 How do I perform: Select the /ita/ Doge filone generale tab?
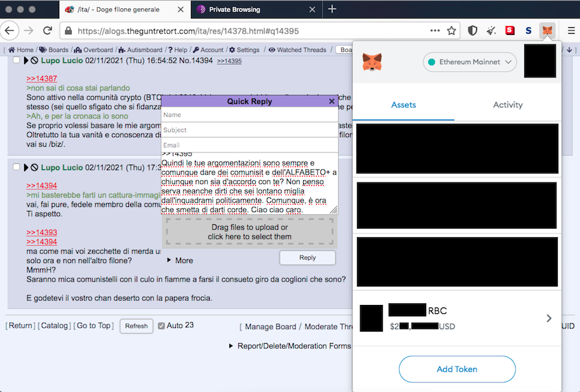[125, 10]
